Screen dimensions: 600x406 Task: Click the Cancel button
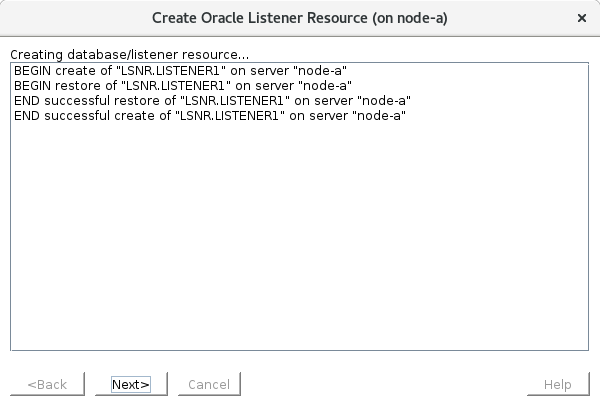(209, 385)
